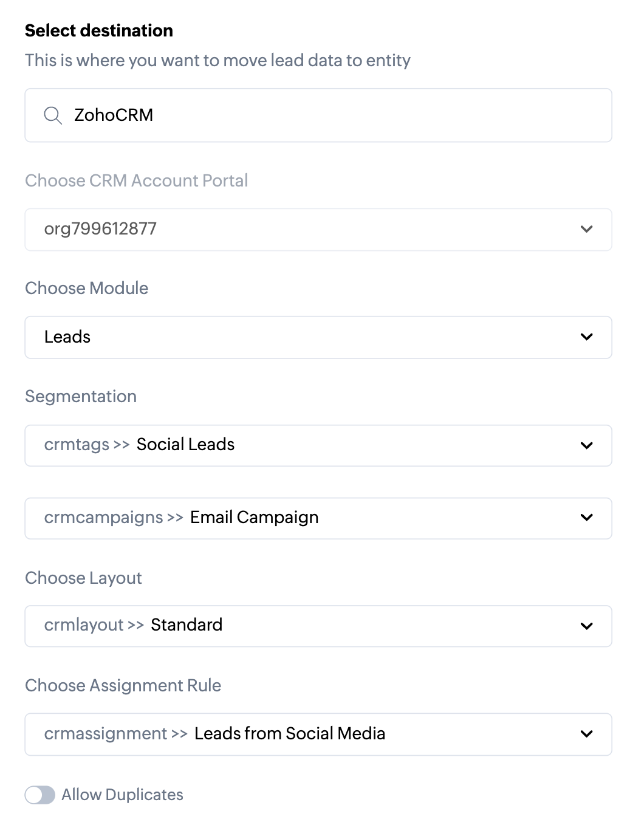Click the chevron in the Social Leads row
The image size is (644, 825).
click(586, 445)
